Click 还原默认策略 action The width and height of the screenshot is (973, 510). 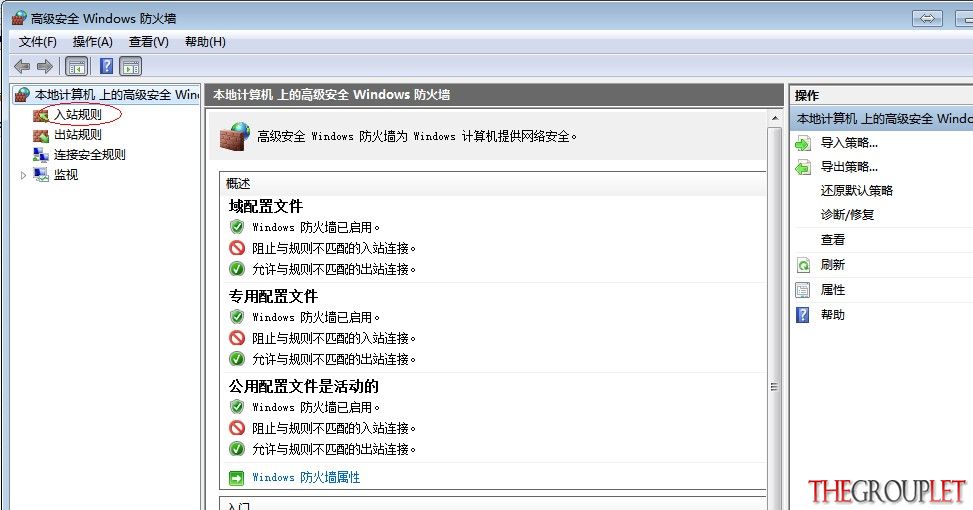coord(856,190)
